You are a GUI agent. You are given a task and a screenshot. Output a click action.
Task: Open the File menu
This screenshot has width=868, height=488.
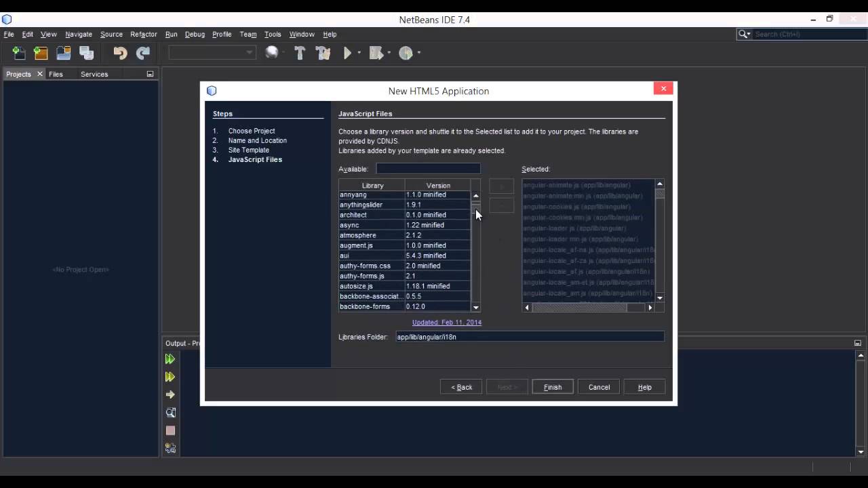click(9, 34)
